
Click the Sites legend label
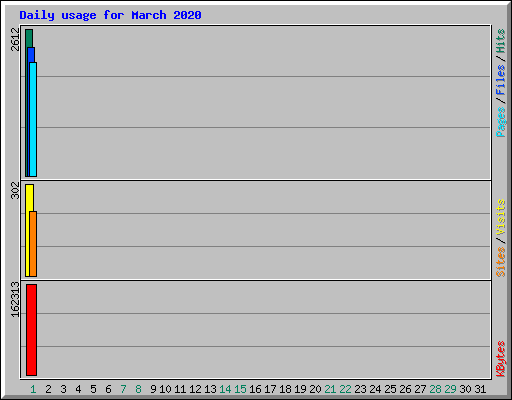click(500, 262)
